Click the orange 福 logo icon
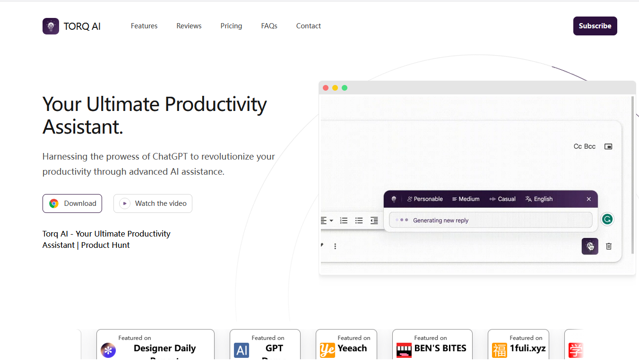The width and height of the screenshot is (639, 364). (x=500, y=350)
